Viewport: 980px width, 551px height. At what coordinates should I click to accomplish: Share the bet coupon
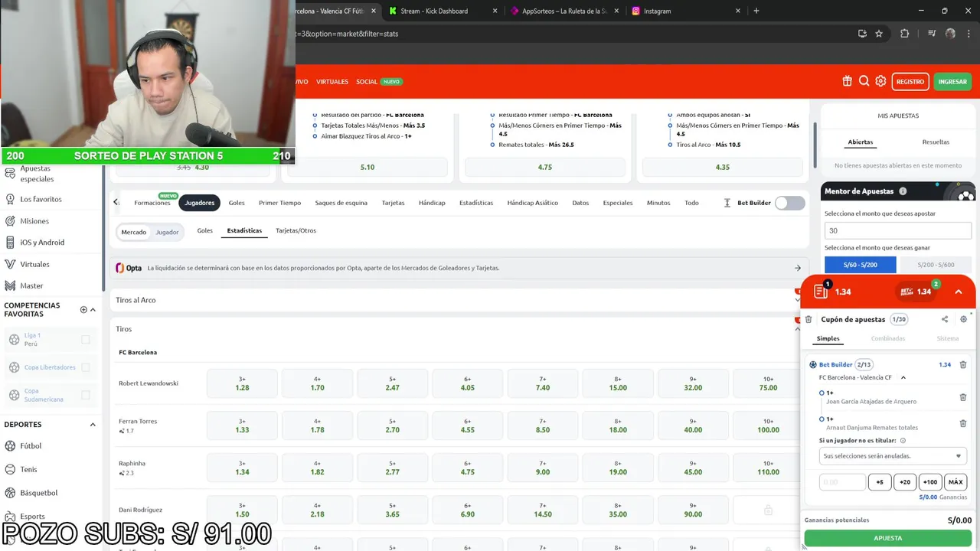coord(945,319)
